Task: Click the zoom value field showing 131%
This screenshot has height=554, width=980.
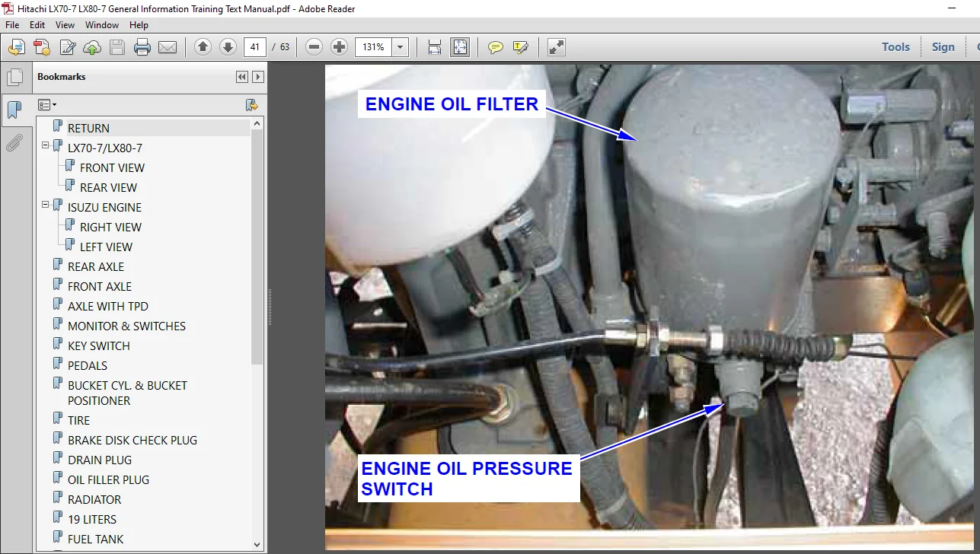Action: (x=374, y=47)
